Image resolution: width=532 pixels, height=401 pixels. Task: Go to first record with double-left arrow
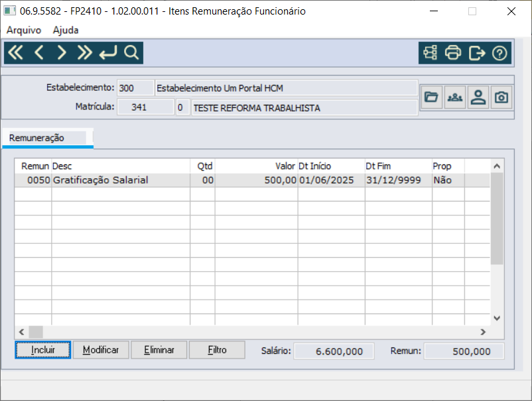pyautogui.click(x=16, y=53)
